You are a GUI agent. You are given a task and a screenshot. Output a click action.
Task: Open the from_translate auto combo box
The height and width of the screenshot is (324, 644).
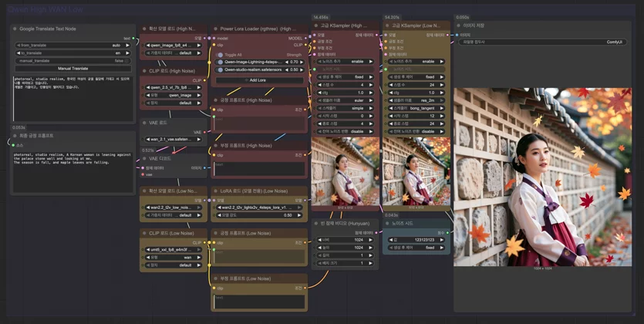(73, 46)
